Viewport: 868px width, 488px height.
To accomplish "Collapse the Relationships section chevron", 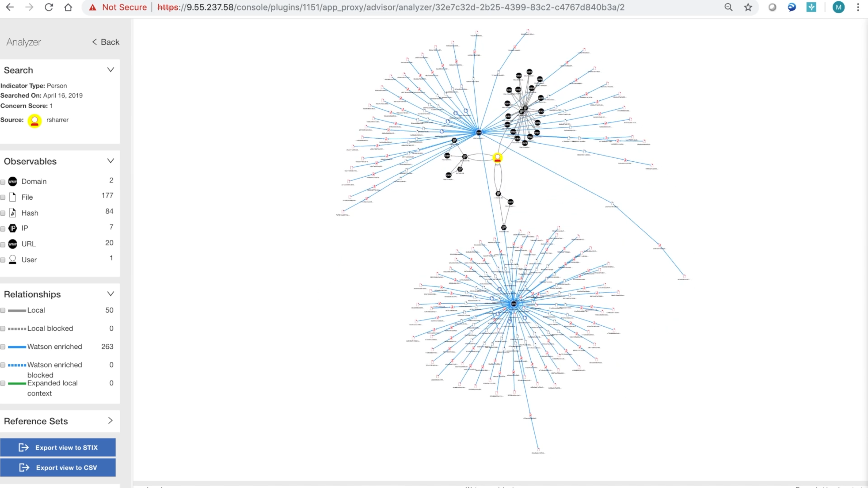I will click(x=111, y=294).
